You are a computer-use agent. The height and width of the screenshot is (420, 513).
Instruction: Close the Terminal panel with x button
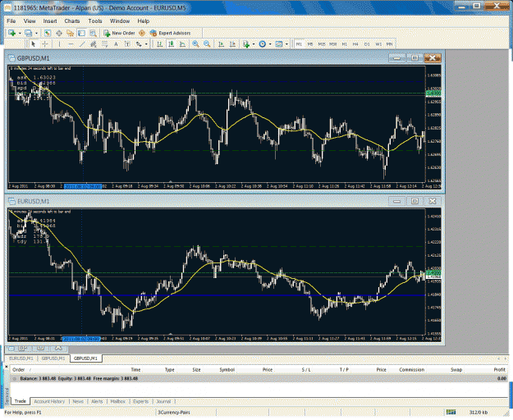point(6,367)
